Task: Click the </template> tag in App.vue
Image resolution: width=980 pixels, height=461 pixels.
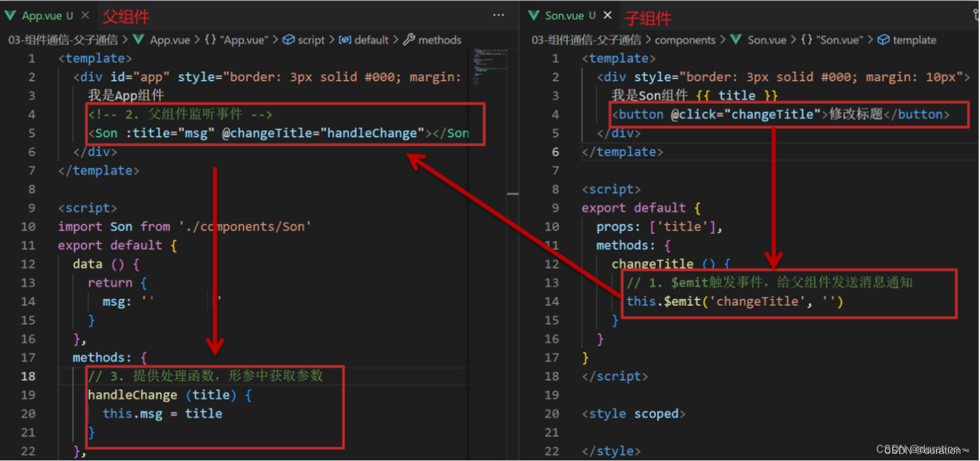Action: point(99,170)
